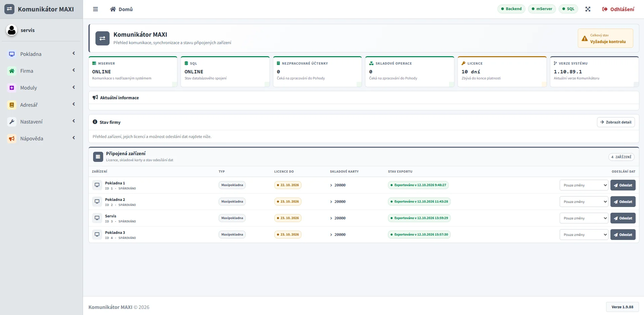The width and height of the screenshot is (644, 315).
Task: Open the Pouze změny dropdown for Pokladna 2
Action: pos(584,202)
